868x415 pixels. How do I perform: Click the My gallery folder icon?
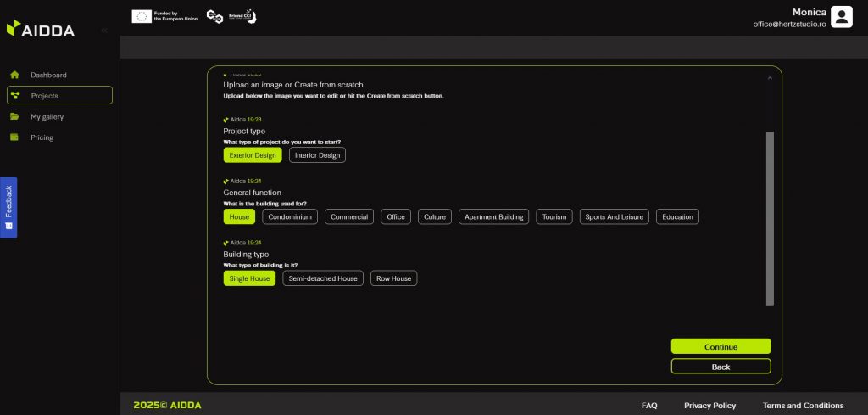point(14,116)
